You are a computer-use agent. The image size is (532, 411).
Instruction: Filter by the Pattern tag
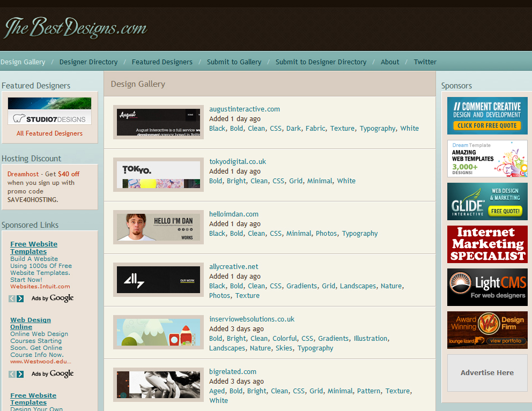pyautogui.click(x=368, y=391)
